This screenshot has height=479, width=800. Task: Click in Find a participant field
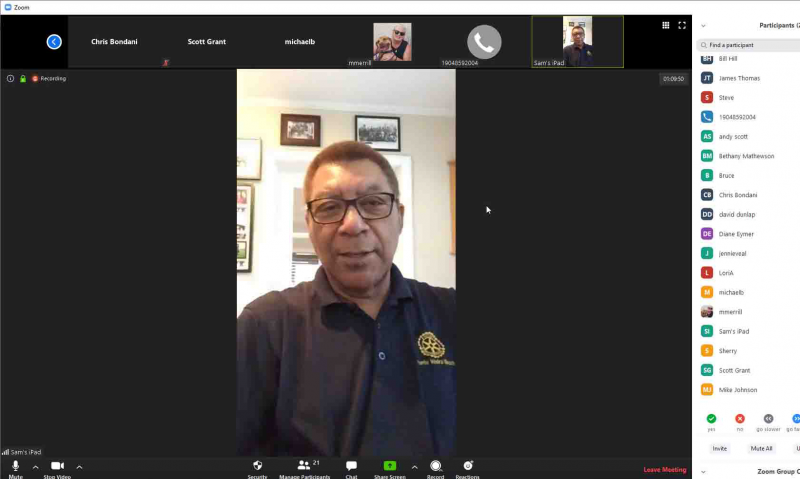748,45
